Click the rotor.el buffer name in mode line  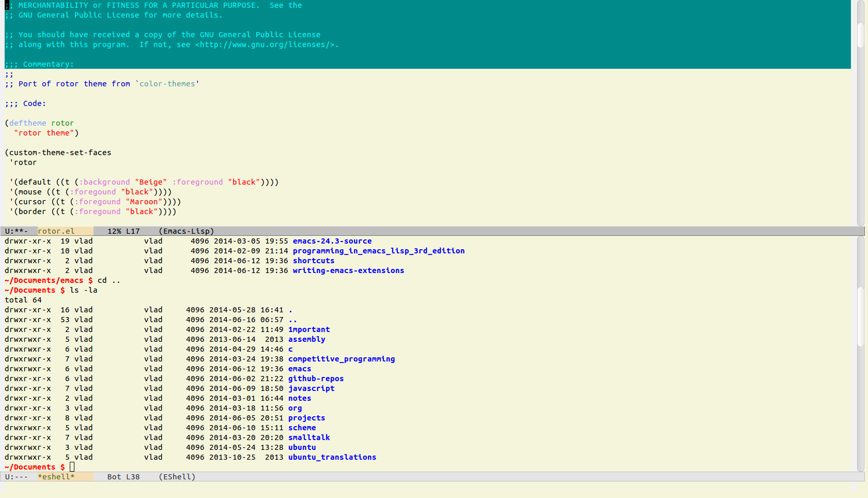pyautogui.click(x=56, y=231)
